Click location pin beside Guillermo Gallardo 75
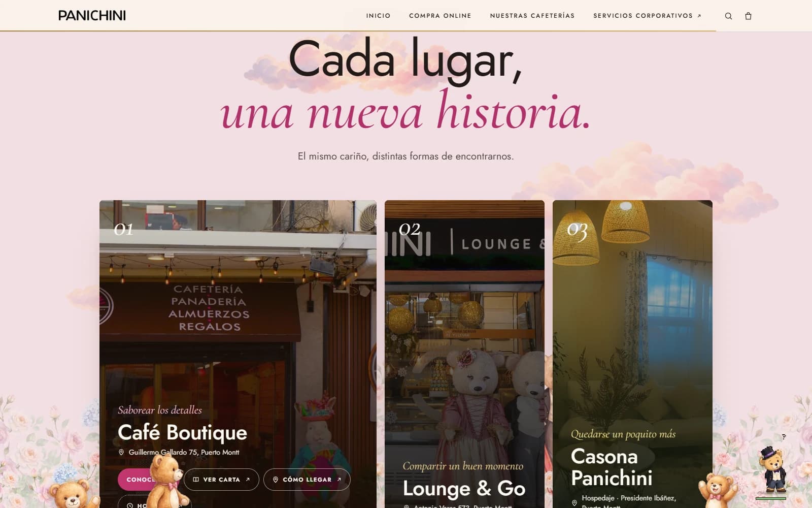Image resolution: width=812 pixels, height=508 pixels. [121, 452]
